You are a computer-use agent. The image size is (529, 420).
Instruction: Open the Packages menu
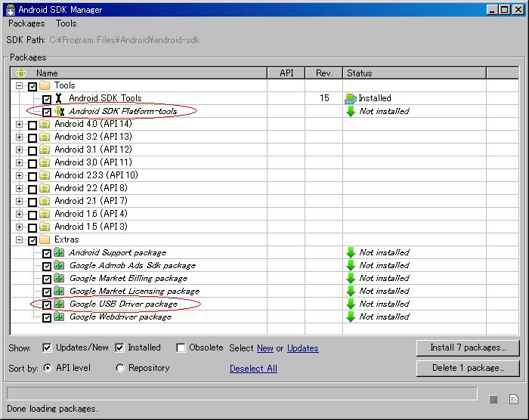pyautogui.click(x=26, y=23)
